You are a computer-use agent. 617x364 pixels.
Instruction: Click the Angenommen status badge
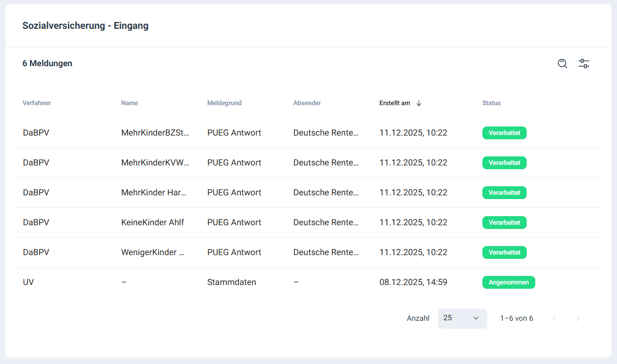pyautogui.click(x=508, y=282)
